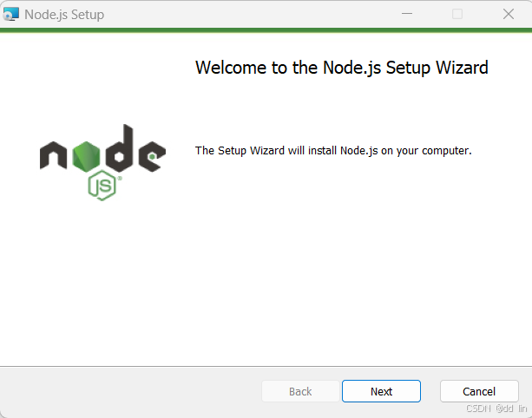Screen dimensions: 532x418
Task: Cancel the Node.js installation
Action: pos(479,391)
